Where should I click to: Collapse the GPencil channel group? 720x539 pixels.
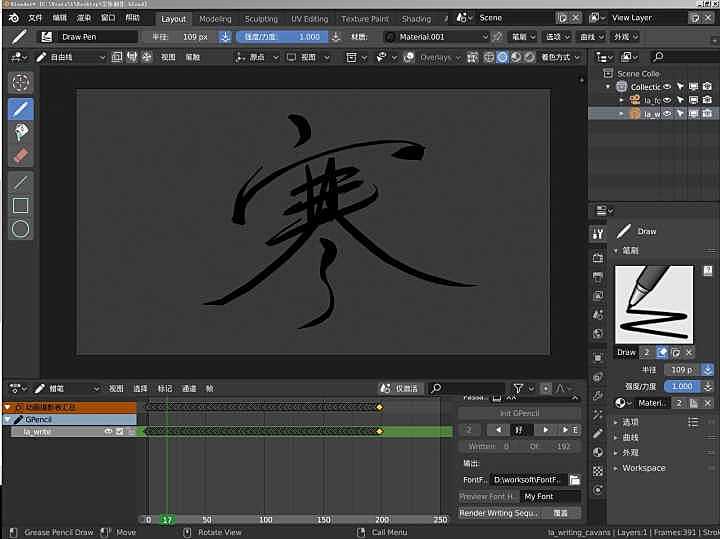pyautogui.click(x=8, y=420)
